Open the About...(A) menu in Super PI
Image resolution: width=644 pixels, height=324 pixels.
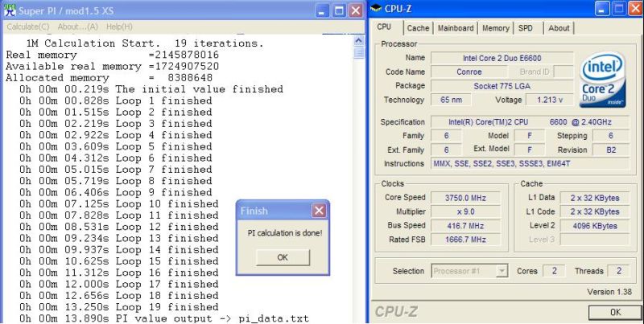click(77, 27)
